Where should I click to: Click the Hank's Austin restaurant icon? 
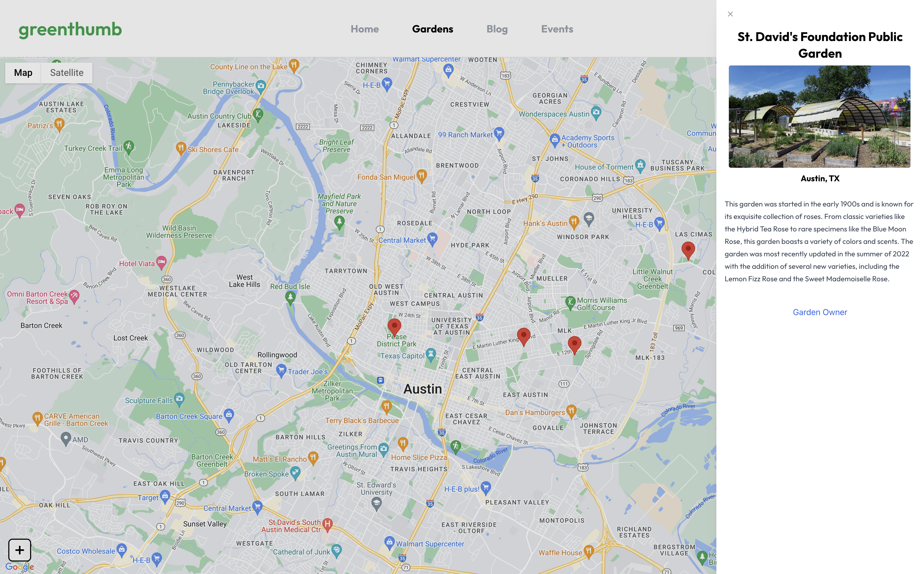pyautogui.click(x=574, y=223)
